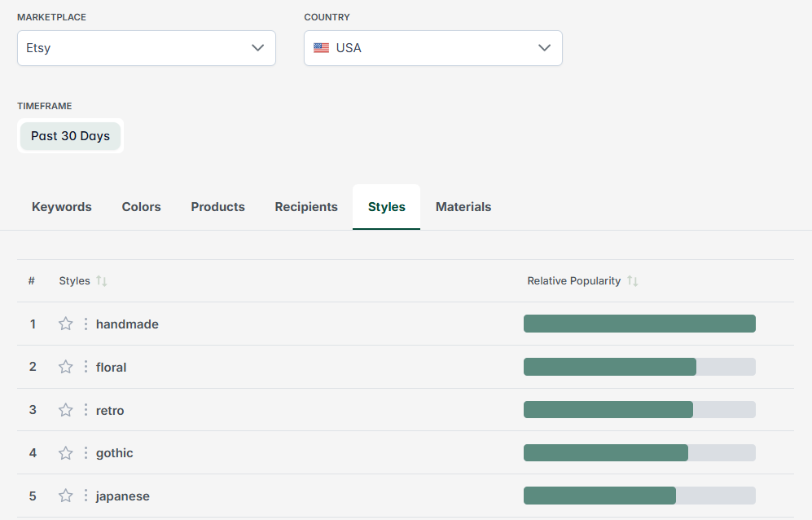
Task: Click the USA flag icon
Action: [321, 47]
